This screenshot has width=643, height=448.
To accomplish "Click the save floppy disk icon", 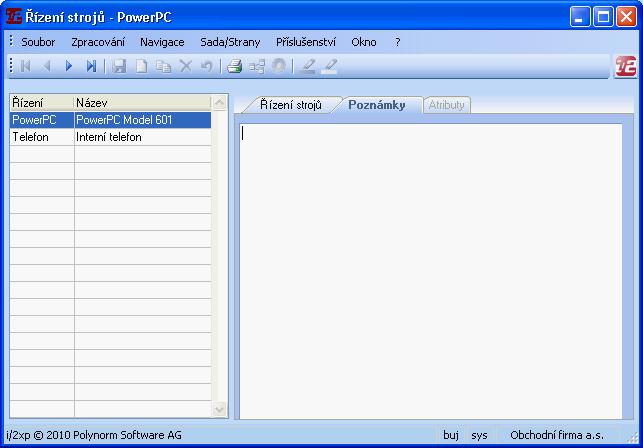I will click(x=119, y=66).
